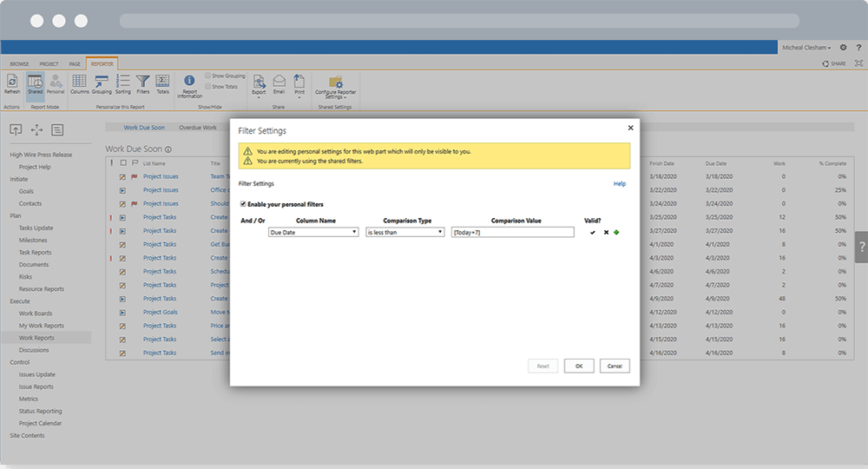
Task: Check the Show Grouping checkbox
Action: tap(208, 76)
